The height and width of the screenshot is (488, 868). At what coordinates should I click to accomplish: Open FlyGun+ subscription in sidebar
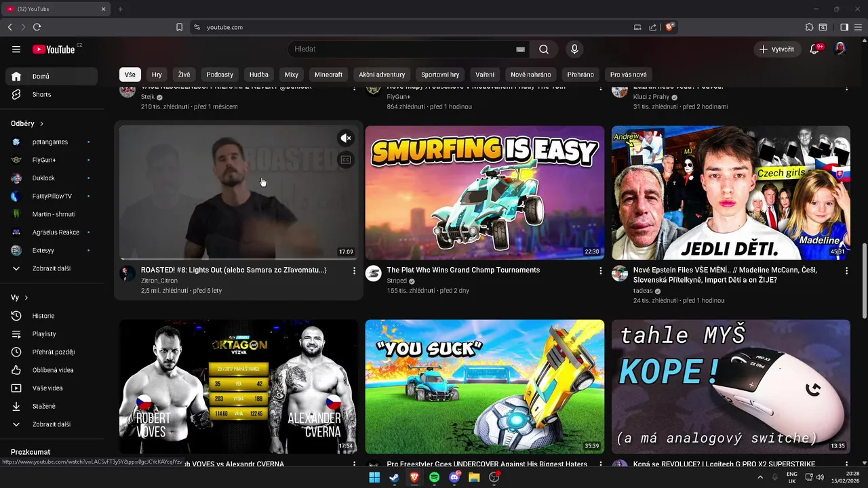tap(52, 160)
